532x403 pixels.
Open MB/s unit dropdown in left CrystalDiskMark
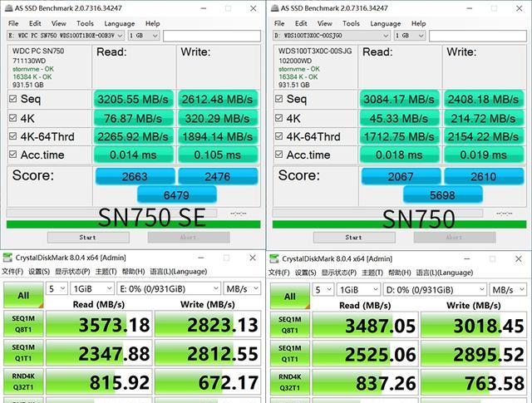(x=242, y=288)
